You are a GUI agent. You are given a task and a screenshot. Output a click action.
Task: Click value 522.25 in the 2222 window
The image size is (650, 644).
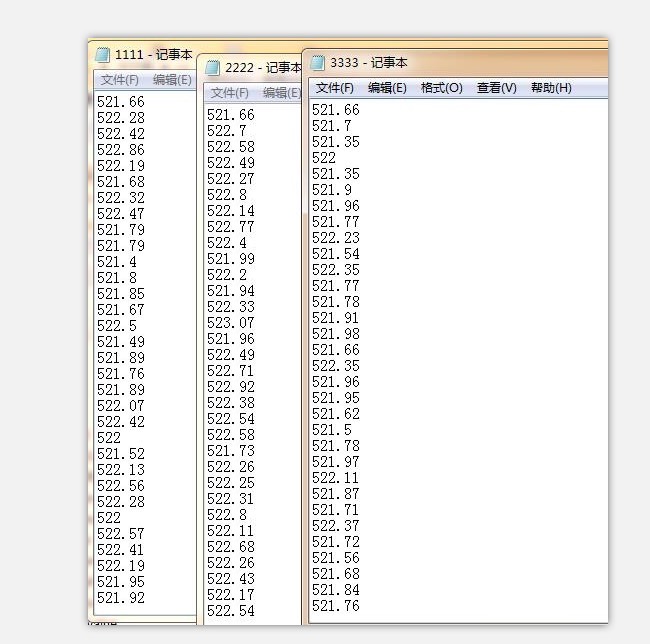tap(230, 483)
